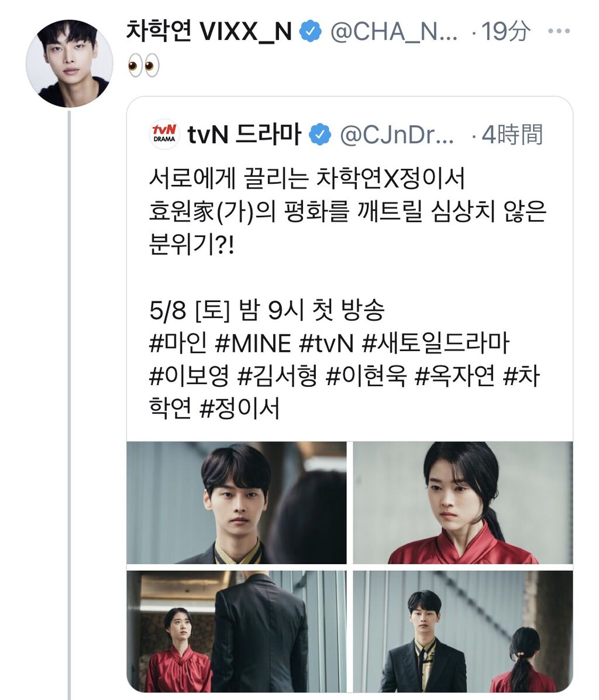Click the tvN DRAMA logo avatar
This screenshot has width=599, height=700.
164,134
